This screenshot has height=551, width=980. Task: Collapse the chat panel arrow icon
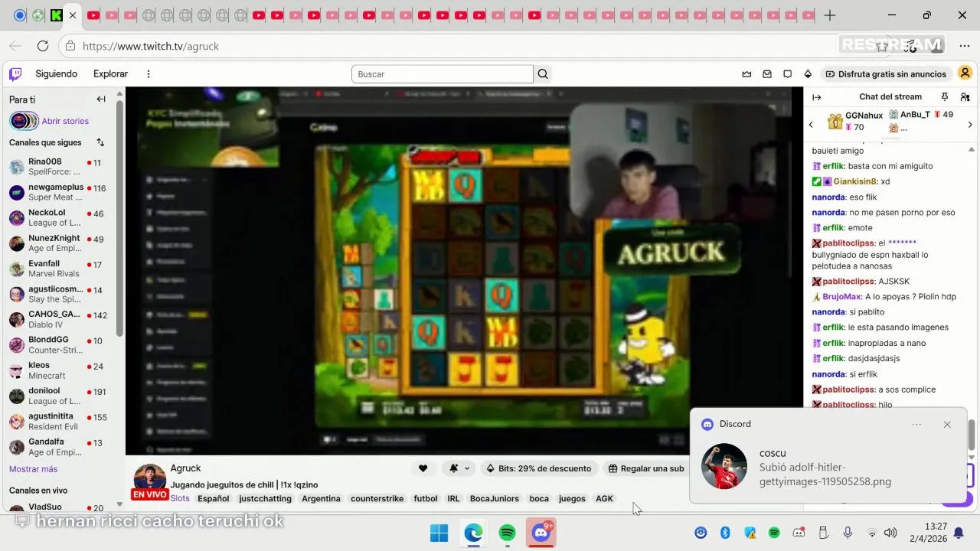(x=816, y=97)
